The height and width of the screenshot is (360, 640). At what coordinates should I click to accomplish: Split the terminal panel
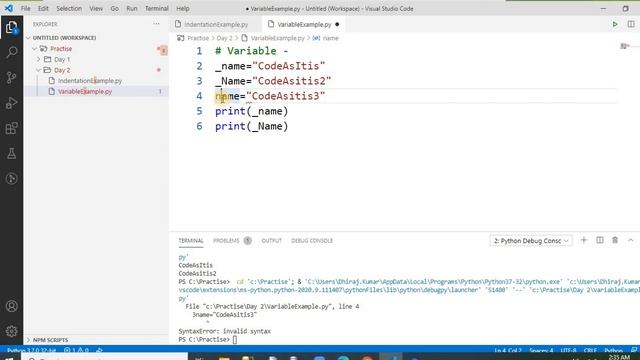pyautogui.click(x=600, y=240)
